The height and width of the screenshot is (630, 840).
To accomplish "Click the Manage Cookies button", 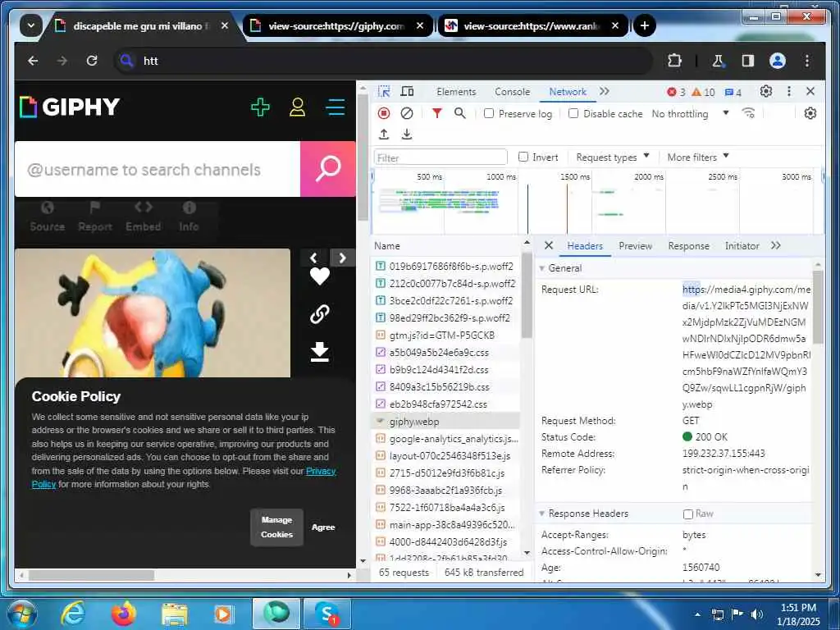I will coord(276,527).
